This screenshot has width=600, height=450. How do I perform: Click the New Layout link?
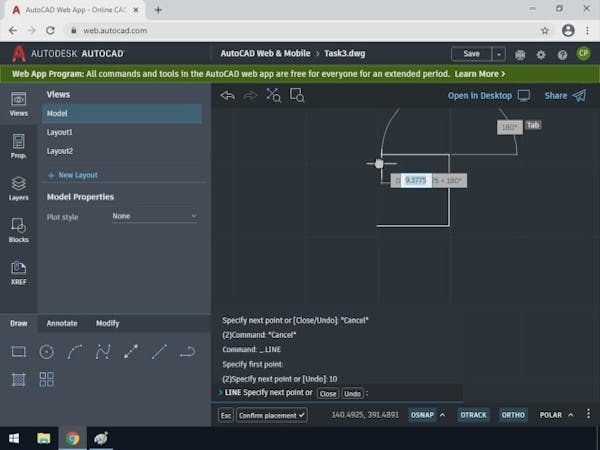click(73, 175)
